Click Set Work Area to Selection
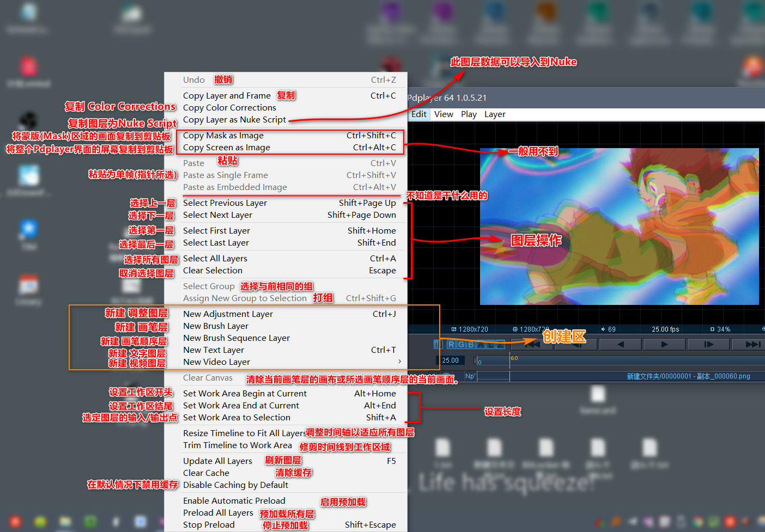 236,418
